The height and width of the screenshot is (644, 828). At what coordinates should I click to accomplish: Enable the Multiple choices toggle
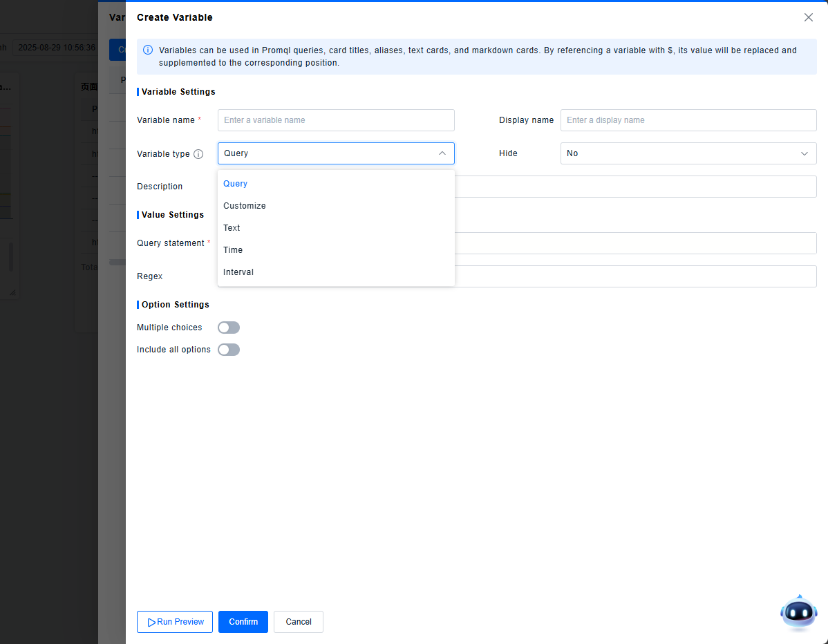229,328
